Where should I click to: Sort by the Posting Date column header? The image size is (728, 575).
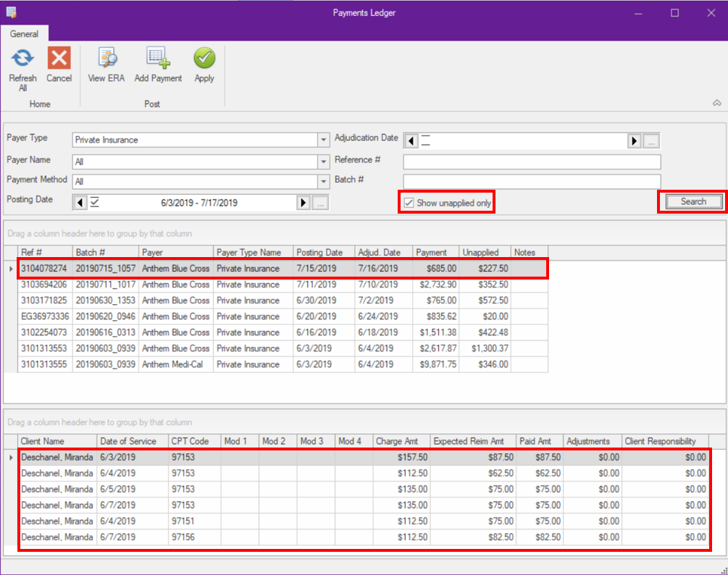click(x=324, y=253)
